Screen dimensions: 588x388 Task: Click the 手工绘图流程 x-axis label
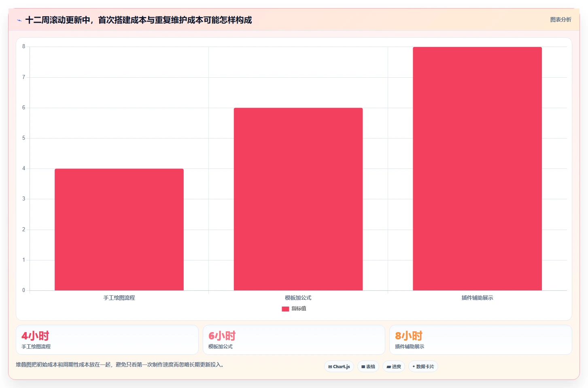[x=119, y=298]
